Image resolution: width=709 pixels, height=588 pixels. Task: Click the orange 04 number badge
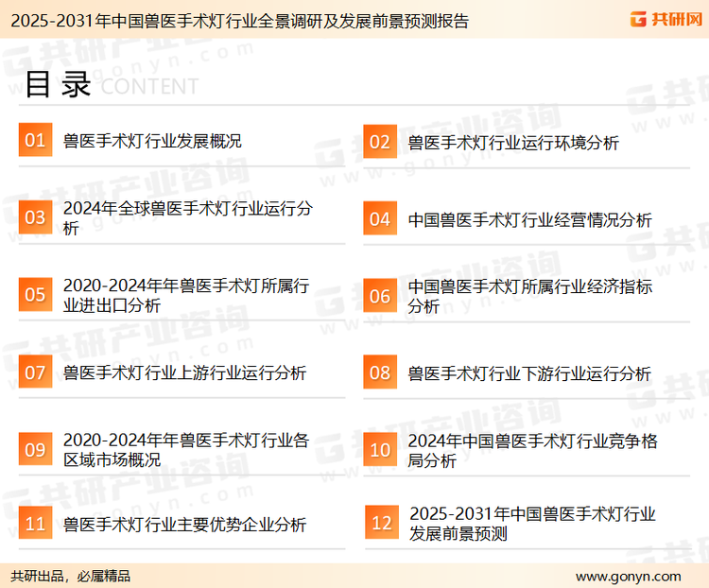click(380, 218)
